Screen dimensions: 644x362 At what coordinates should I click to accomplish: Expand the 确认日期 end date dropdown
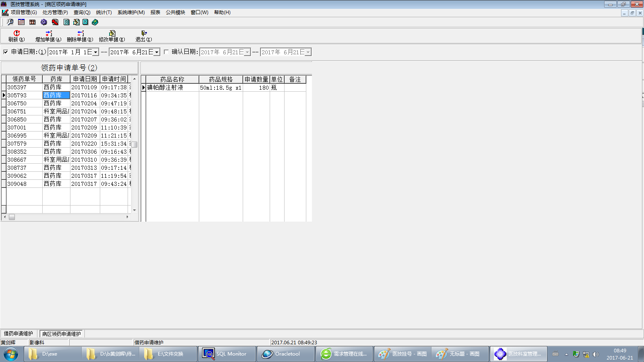(x=308, y=52)
